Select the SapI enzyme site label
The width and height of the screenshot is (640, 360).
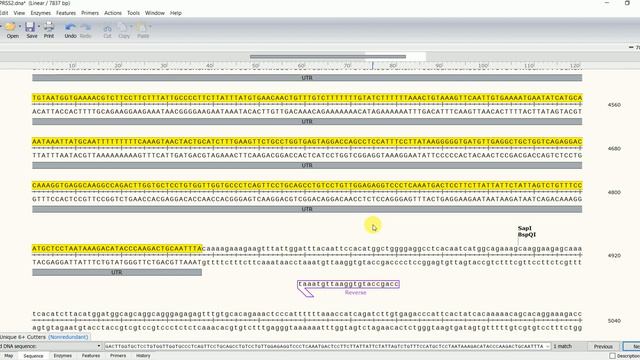524,228
